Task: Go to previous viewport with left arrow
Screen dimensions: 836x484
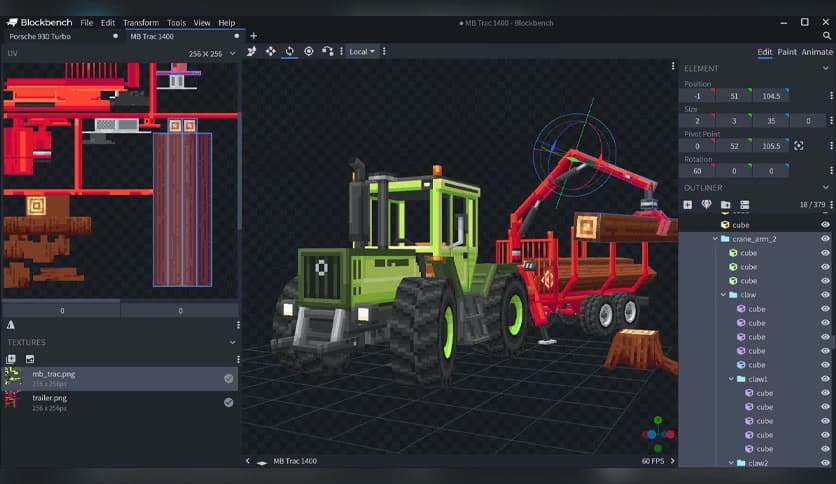Action: pyautogui.click(x=247, y=461)
